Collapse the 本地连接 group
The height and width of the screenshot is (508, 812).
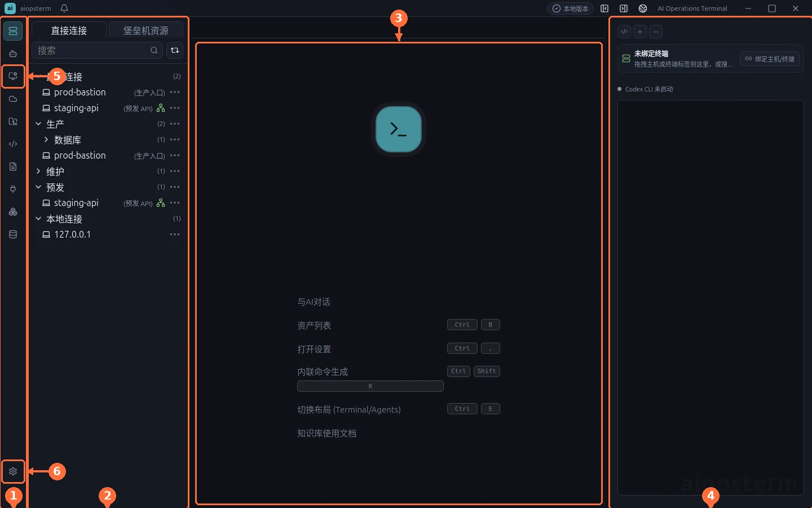[x=38, y=218]
